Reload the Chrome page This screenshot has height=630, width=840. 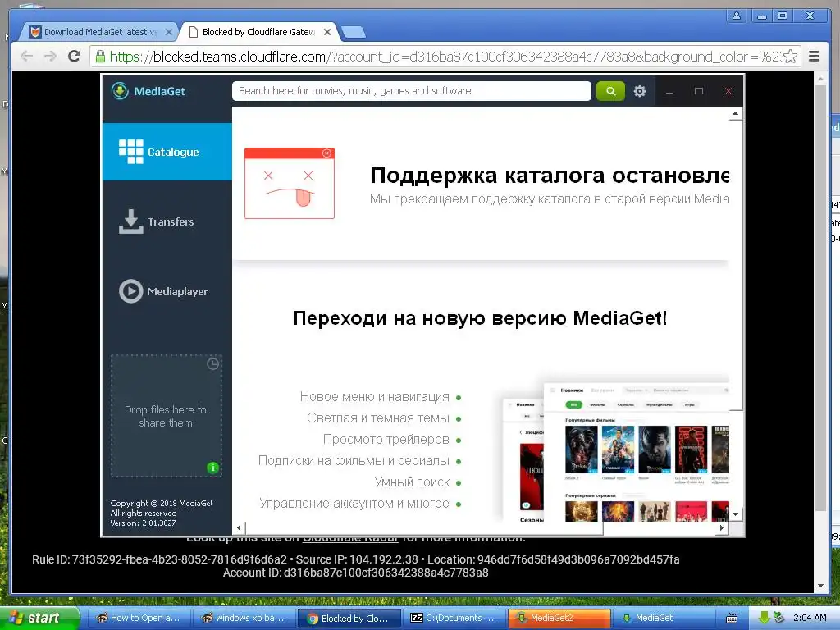tap(75, 56)
